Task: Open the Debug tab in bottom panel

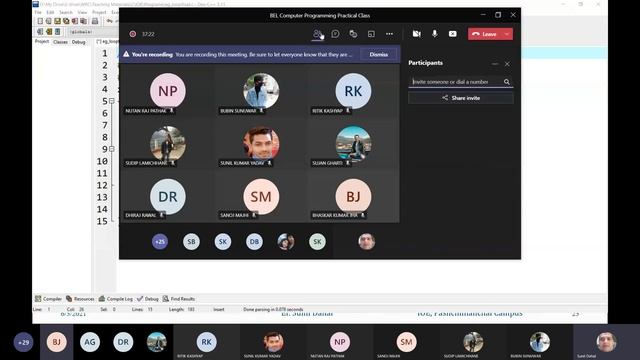Action: click(148, 299)
